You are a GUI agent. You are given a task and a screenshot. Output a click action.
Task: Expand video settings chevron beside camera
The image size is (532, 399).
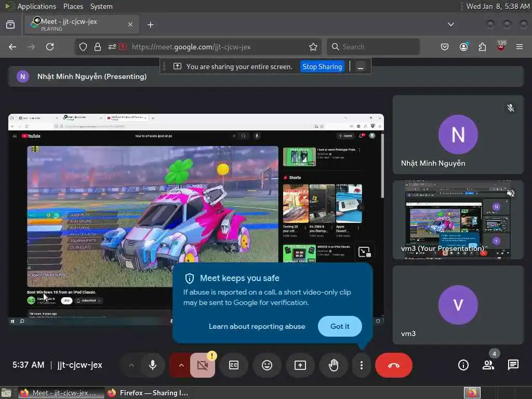click(x=181, y=365)
